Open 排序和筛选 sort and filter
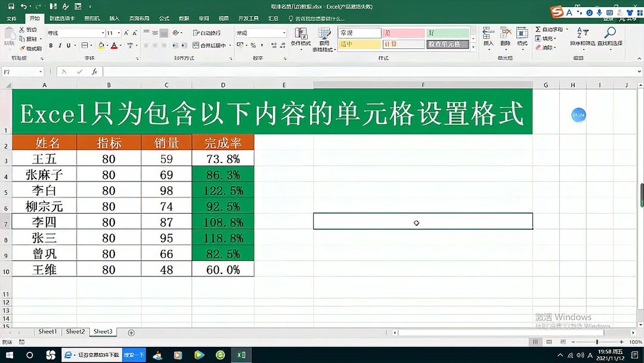 click(582, 37)
